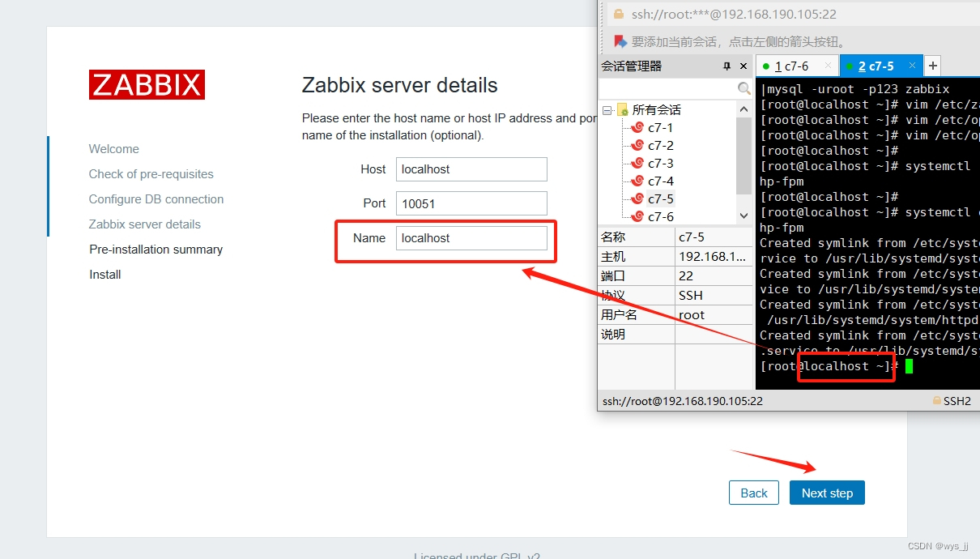Click the Host input field
980x559 pixels.
pyautogui.click(x=471, y=169)
